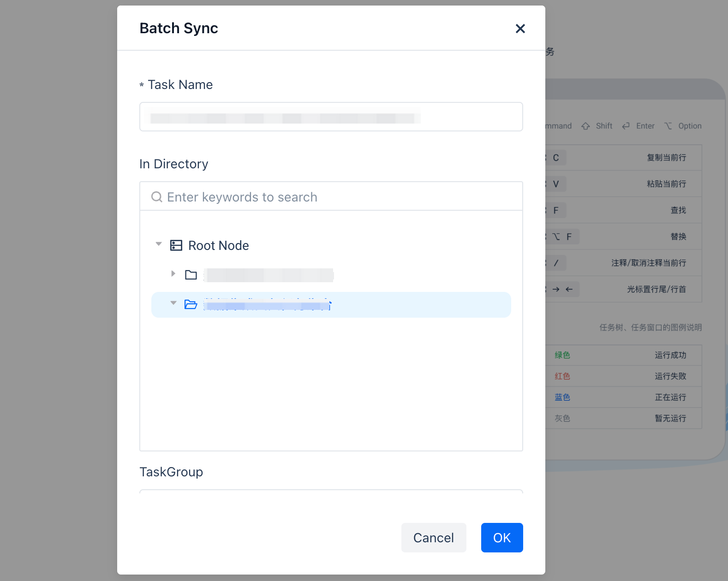The width and height of the screenshot is (728, 581).
Task: Expand the closed folder under Root Node
Action: tap(173, 274)
